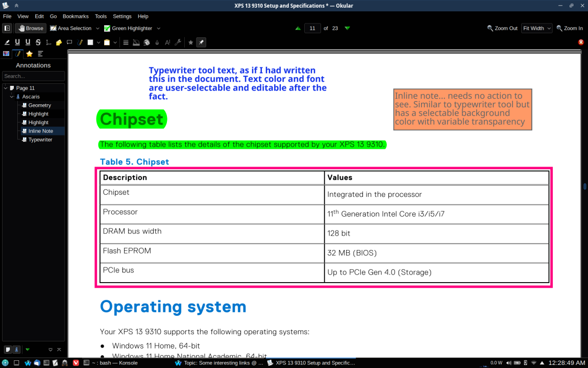Select the yellow Inline Note tool
Viewport: 588px width, 368px height.
(x=59, y=42)
